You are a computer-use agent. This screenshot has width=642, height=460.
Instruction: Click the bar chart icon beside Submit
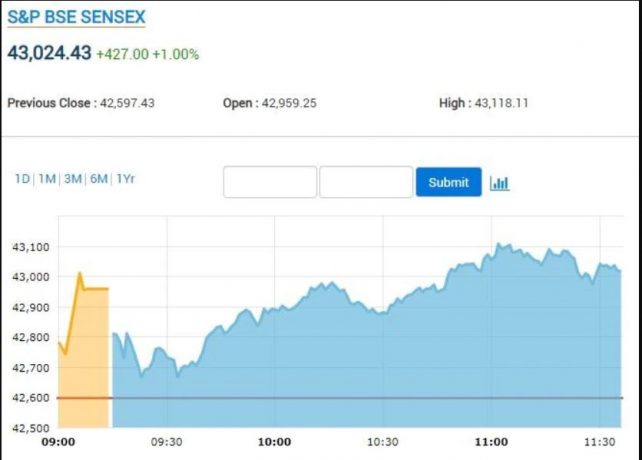[x=500, y=183]
